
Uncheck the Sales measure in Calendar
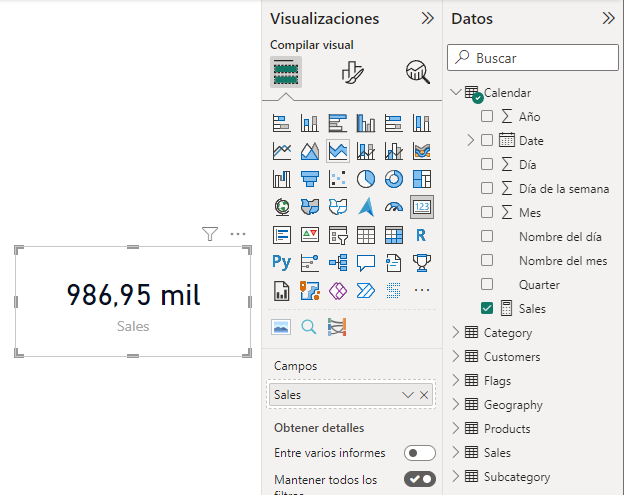pos(487,308)
